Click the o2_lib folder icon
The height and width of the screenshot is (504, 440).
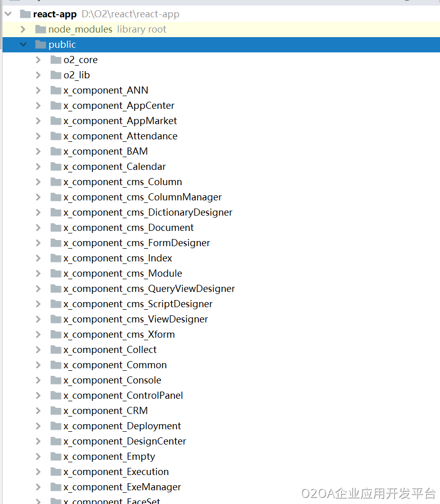55,75
